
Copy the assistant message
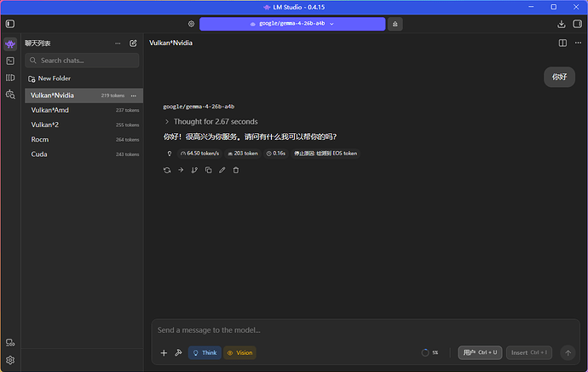click(208, 170)
